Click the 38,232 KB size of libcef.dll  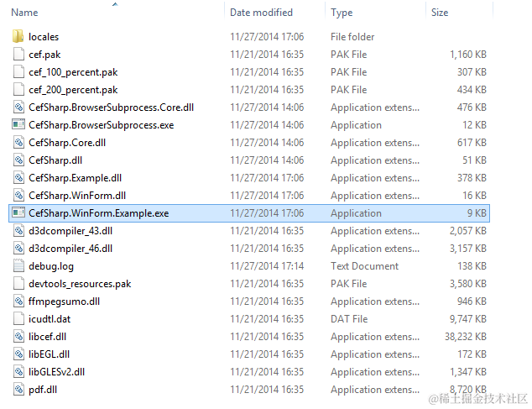[x=466, y=337]
